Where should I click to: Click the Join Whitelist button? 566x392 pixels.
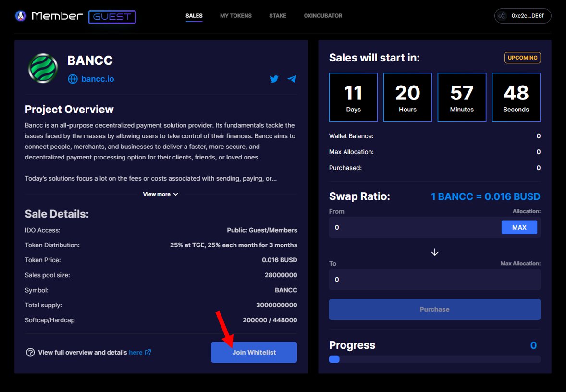point(254,352)
